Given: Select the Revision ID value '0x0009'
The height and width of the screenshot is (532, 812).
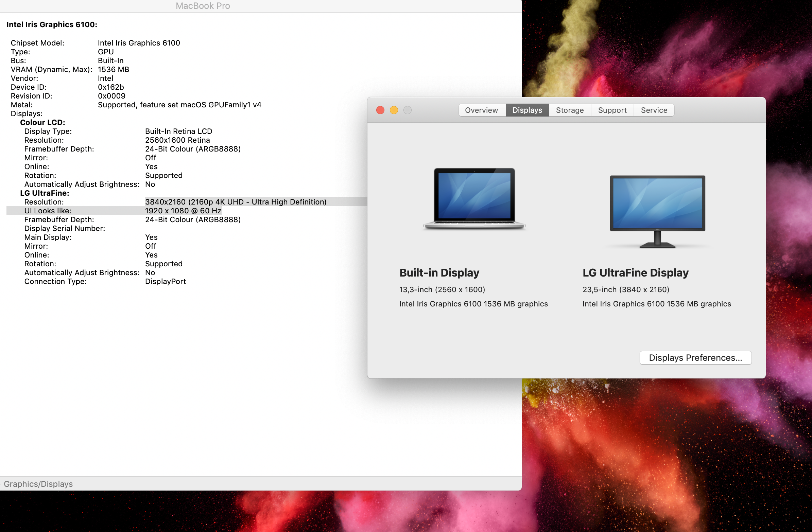Looking at the screenshot, I should (x=111, y=96).
